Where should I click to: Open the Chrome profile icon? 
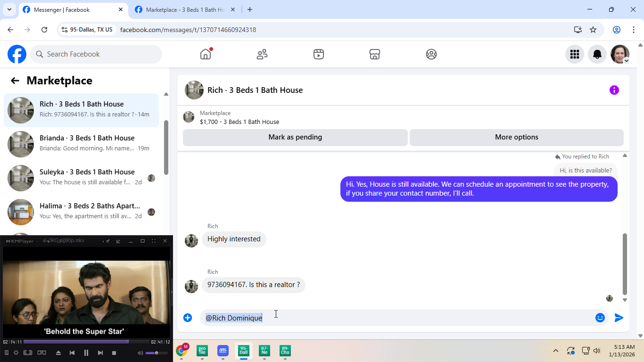[x=617, y=30]
